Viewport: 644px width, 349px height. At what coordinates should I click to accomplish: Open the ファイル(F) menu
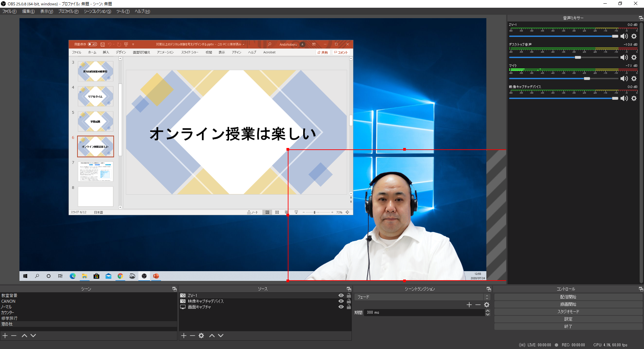[9, 11]
